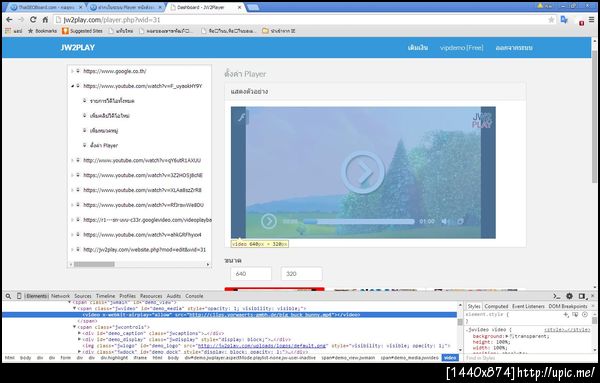Bookmark this page with the star icon
The image size is (600, 383).
pyautogui.click(x=551, y=20)
